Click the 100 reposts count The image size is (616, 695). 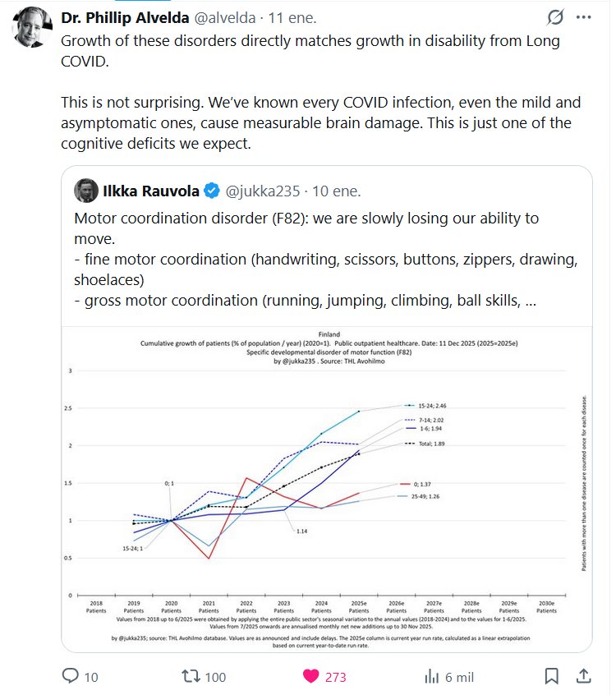[215, 677]
